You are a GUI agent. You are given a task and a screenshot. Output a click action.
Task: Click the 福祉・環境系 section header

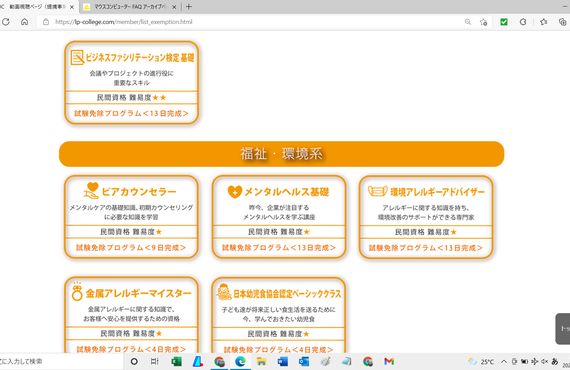[281, 154]
